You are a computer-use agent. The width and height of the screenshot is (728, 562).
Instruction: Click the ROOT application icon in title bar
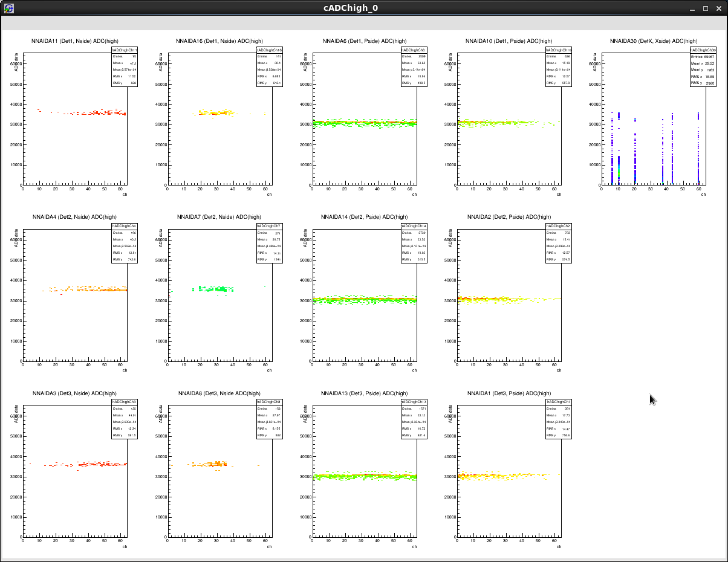tap(9, 8)
